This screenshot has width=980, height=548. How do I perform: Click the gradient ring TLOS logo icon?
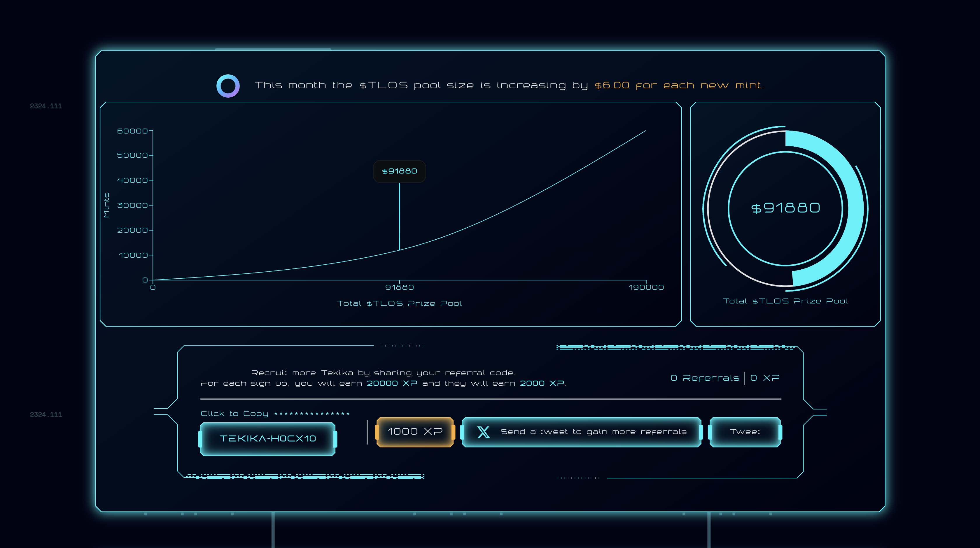(x=228, y=86)
